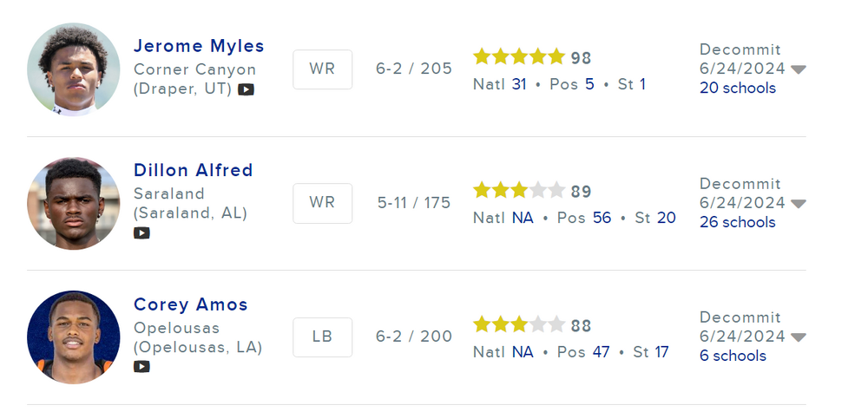Click the WR position badge for Jerome Myles
The height and width of the screenshot is (412, 868).
pos(322,69)
